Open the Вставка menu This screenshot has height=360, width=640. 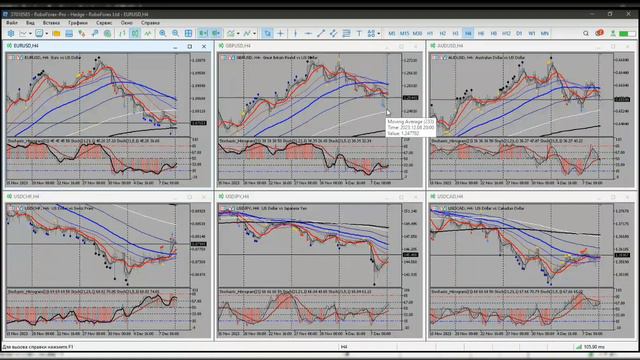[51, 23]
